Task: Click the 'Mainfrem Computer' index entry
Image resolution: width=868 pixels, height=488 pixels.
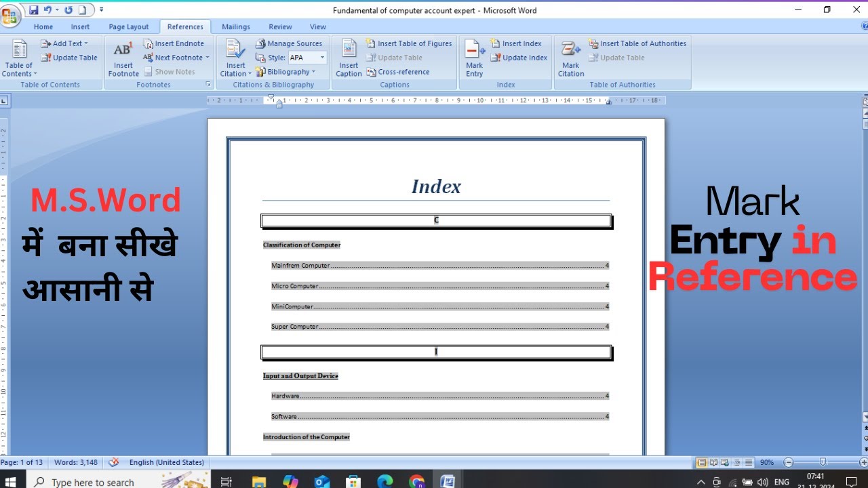Action: coord(440,266)
